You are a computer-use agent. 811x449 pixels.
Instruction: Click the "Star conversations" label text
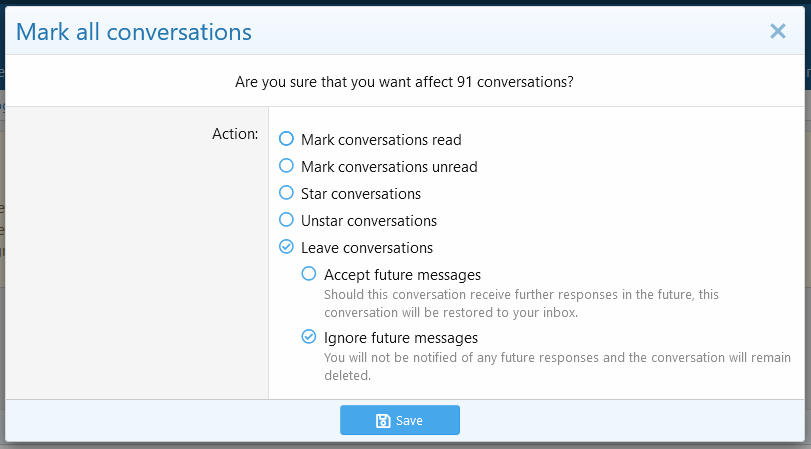361,194
